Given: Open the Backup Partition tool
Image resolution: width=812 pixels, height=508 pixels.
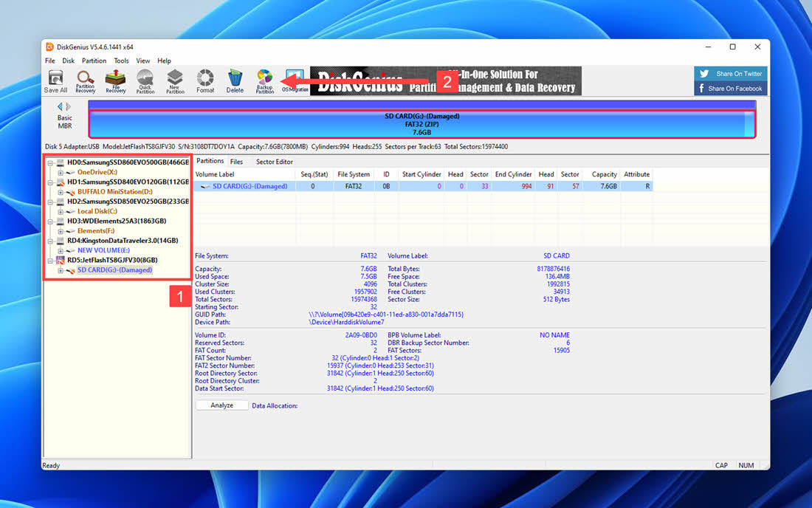Looking at the screenshot, I should (264, 81).
